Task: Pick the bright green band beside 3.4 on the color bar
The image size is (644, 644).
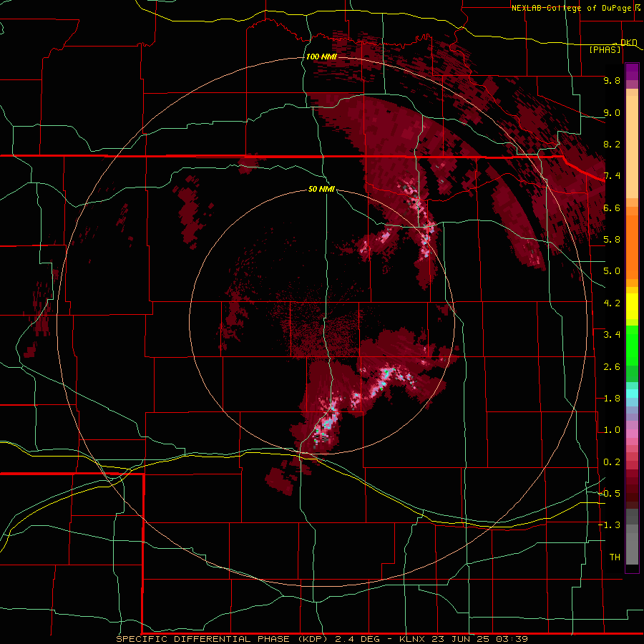Action: pyautogui.click(x=632, y=345)
